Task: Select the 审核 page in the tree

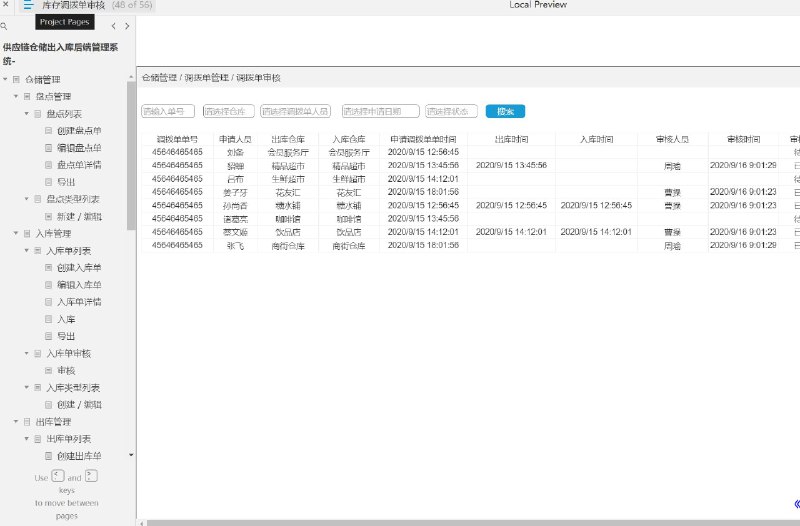Action: pos(66,370)
